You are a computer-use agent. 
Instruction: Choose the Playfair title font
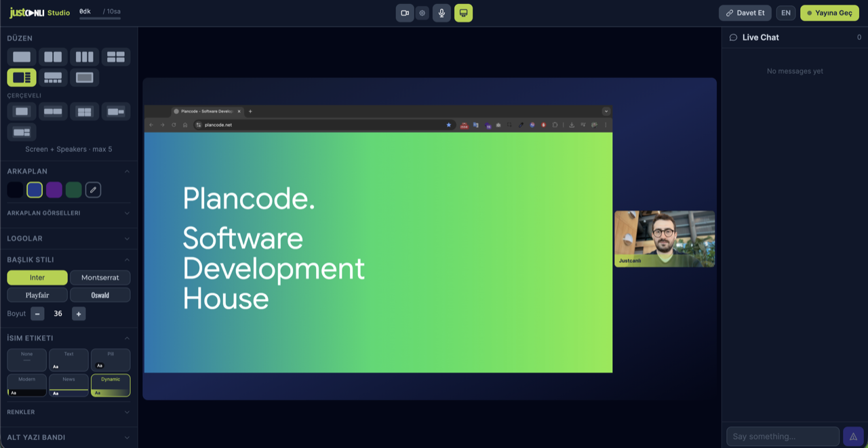click(37, 296)
